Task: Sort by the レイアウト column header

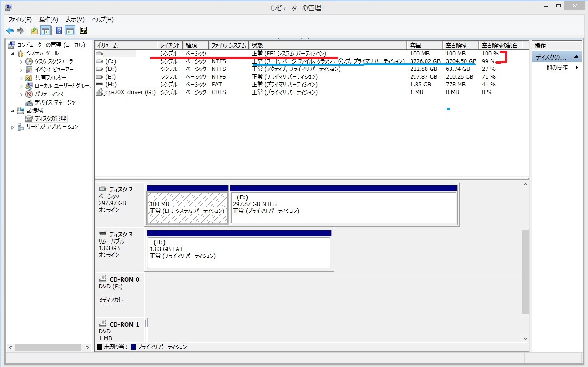Action: click(x=170, y=45)
